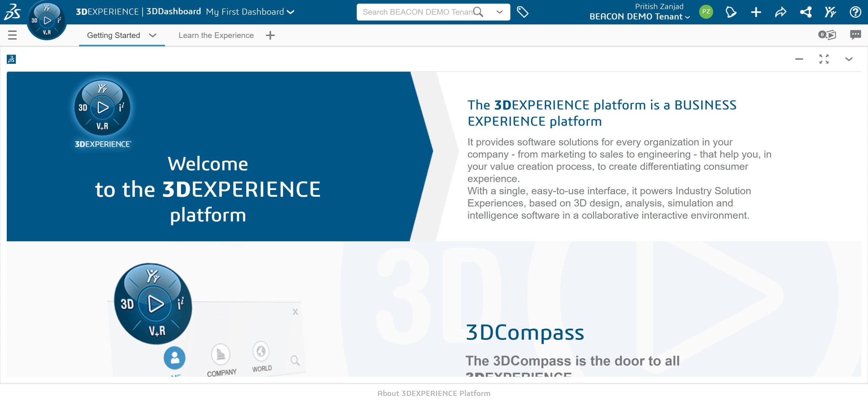Open the PZ user profile avatar
The height and width of the screenshot is (403, 868).
click(x=706, y=12)
